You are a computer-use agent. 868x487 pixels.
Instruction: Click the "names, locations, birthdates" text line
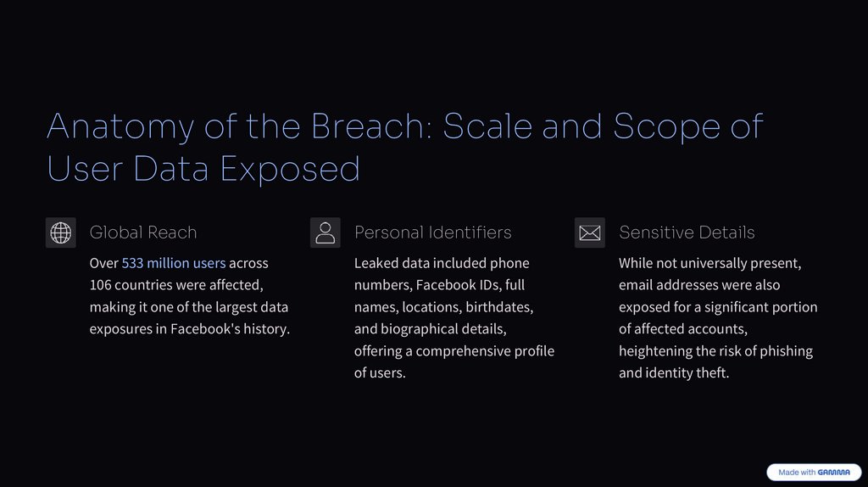click(x=443, y=307)
